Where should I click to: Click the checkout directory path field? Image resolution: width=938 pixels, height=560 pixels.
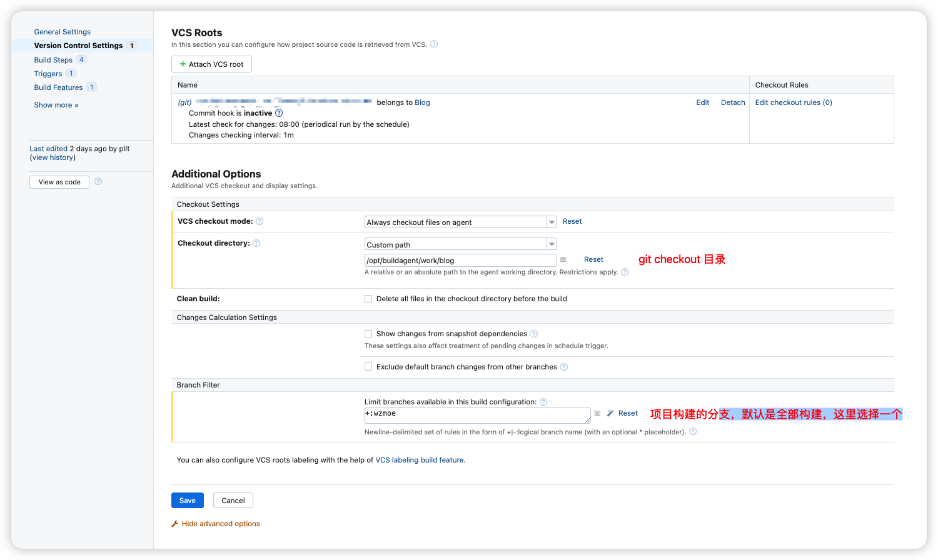click(x=461, y=261)
